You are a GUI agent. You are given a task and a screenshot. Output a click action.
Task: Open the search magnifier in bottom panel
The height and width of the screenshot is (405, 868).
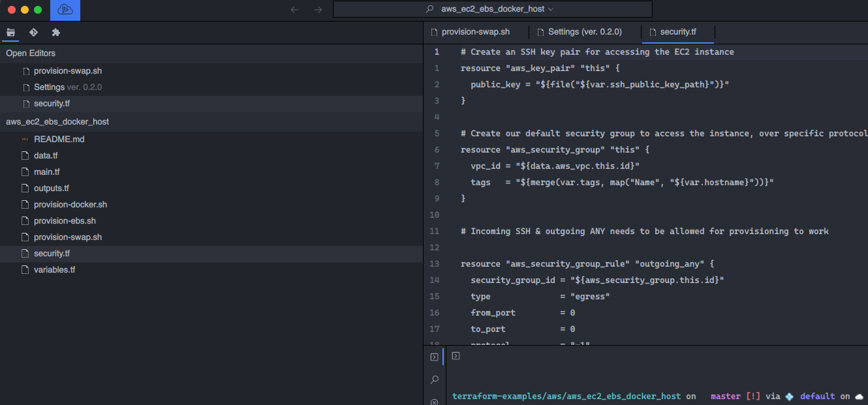pos(434,380)
